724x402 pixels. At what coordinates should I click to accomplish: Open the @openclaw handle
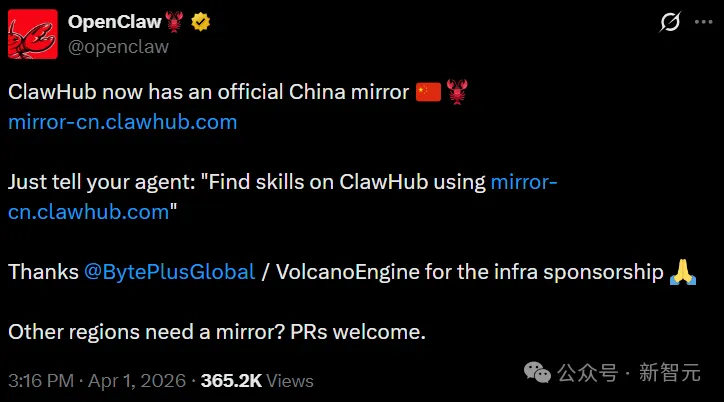118,47
